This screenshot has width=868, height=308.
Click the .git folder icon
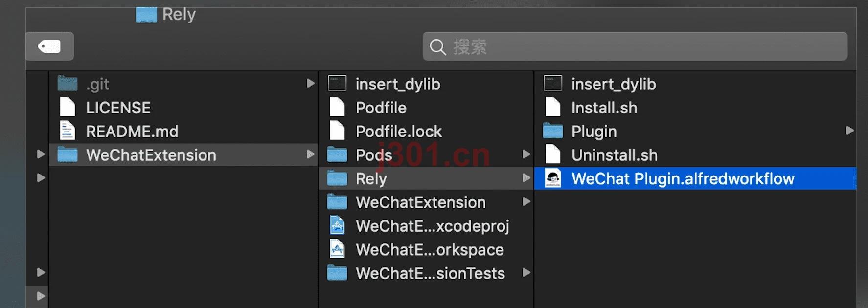point(68,84)
